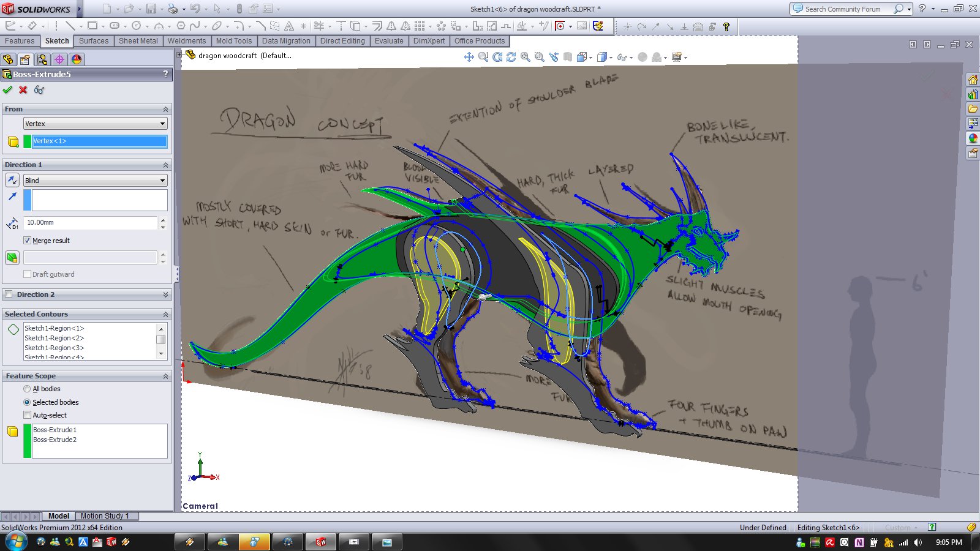Switch to the Features tab
This screenshot has width=980, height=551.
click(x=20, y=41)
